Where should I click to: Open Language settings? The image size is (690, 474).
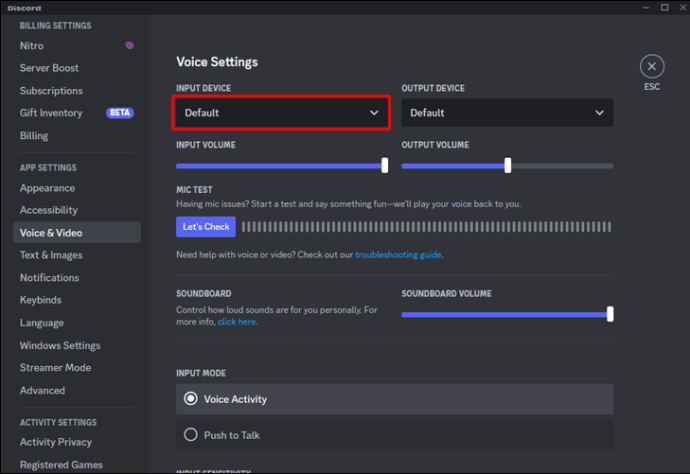coord(42,323)
